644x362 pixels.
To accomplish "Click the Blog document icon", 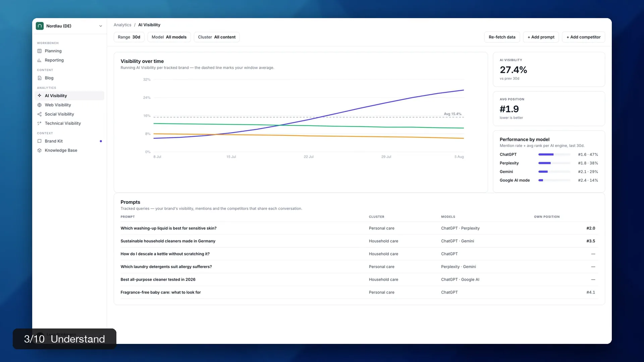I will 40,78.
